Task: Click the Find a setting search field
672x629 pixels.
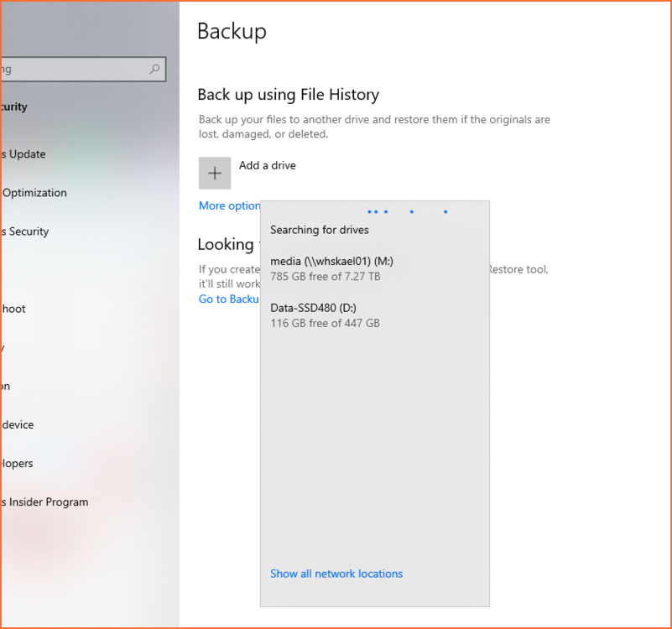Action: click(76, 69)
